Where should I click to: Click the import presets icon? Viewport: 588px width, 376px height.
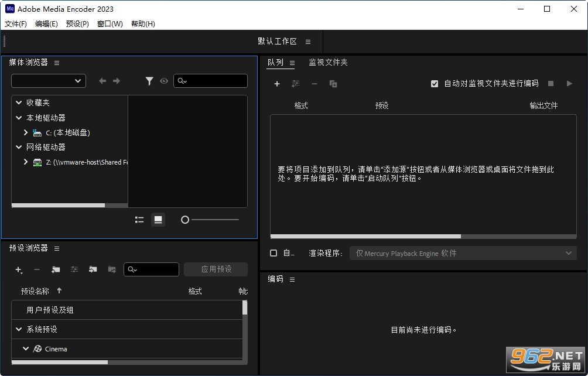pyautogui.click(x=93, y=269)
